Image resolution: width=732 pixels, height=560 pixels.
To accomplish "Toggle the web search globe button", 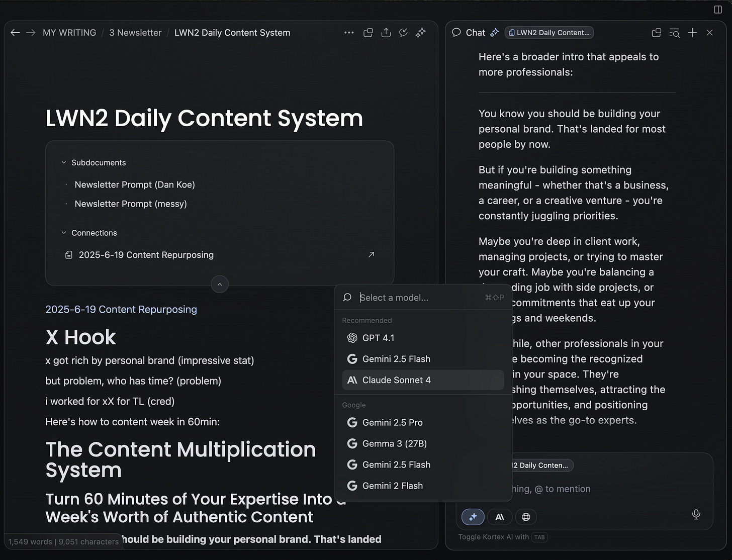I will 526,517.
